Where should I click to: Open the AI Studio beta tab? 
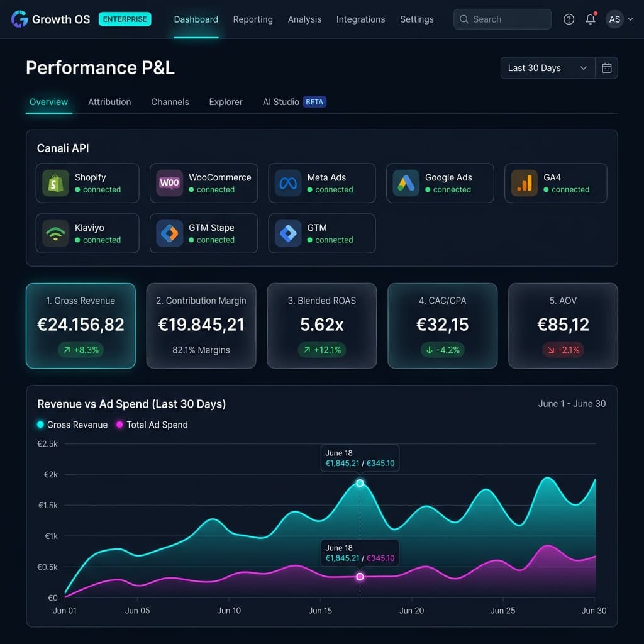(x=294, y=102)
